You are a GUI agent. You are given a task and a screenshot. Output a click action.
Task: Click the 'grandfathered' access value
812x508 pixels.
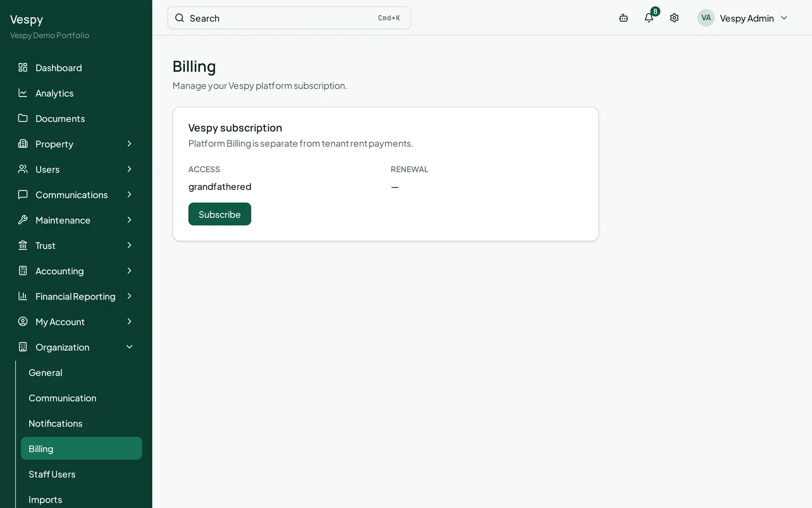220,186
